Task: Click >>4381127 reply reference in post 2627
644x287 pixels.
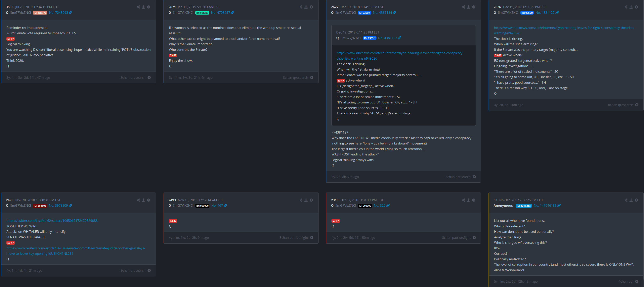Action: (340, 132)
